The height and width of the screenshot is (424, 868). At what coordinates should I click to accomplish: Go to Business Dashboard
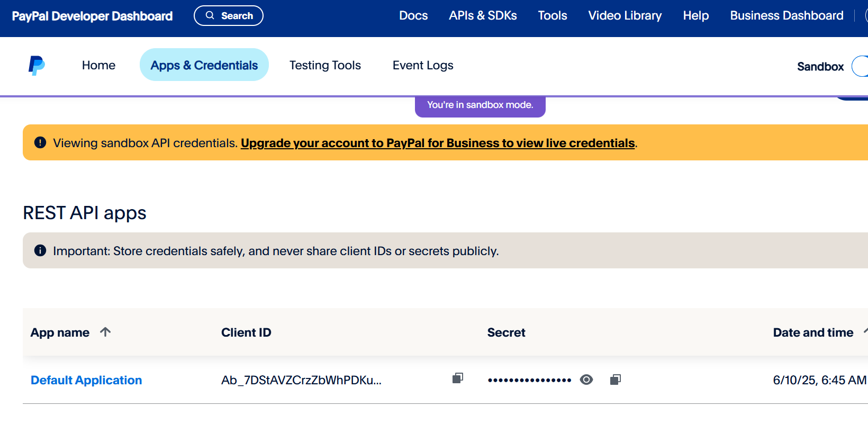(x=787, y=16)
